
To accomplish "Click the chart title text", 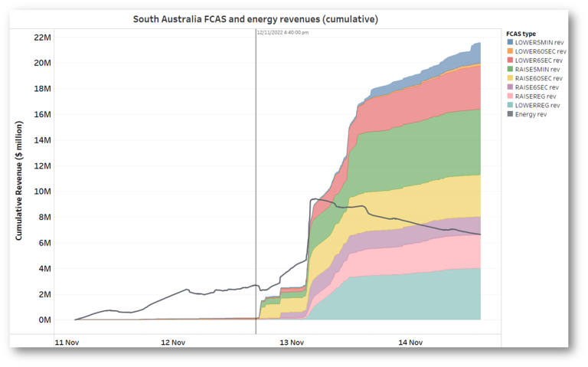I will pyautogui.click(x=255, y=18).
